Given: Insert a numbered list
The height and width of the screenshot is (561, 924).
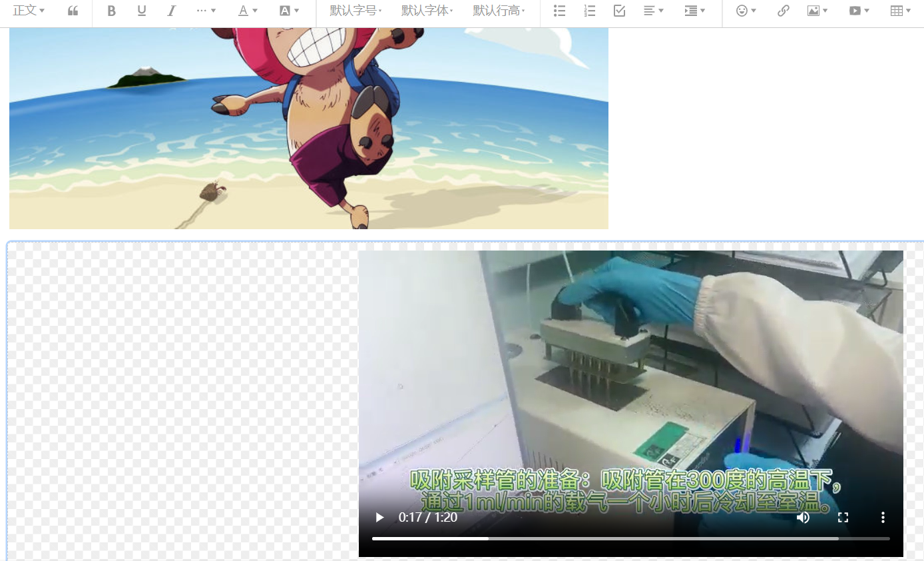Looking at the screenshot, I should [x=589, y=11].
